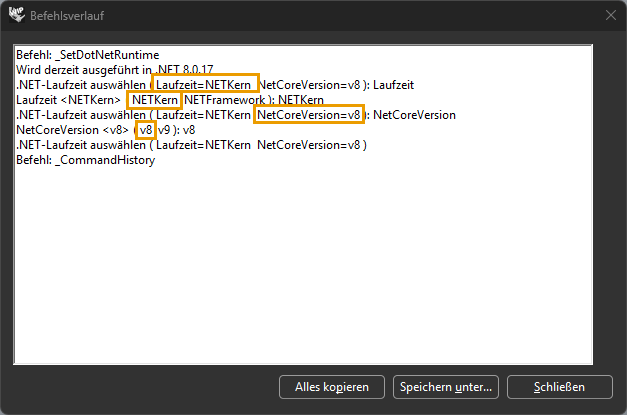Click the last '.NET-Laufzeit auswählen' line
Screen dimensions: 627x415
click(x=191, y=145)
